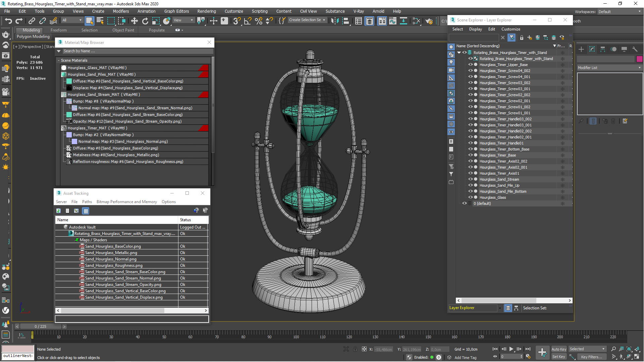Toggle visibility of Hourglass_Sand_Stream
644x362 pixels.
tap(470, 179)
